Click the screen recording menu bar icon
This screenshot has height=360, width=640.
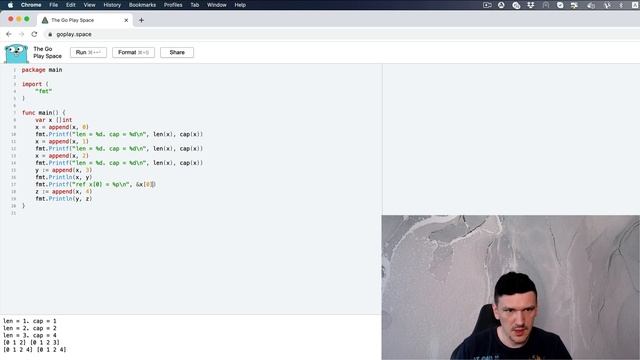[x=487, y=5]
